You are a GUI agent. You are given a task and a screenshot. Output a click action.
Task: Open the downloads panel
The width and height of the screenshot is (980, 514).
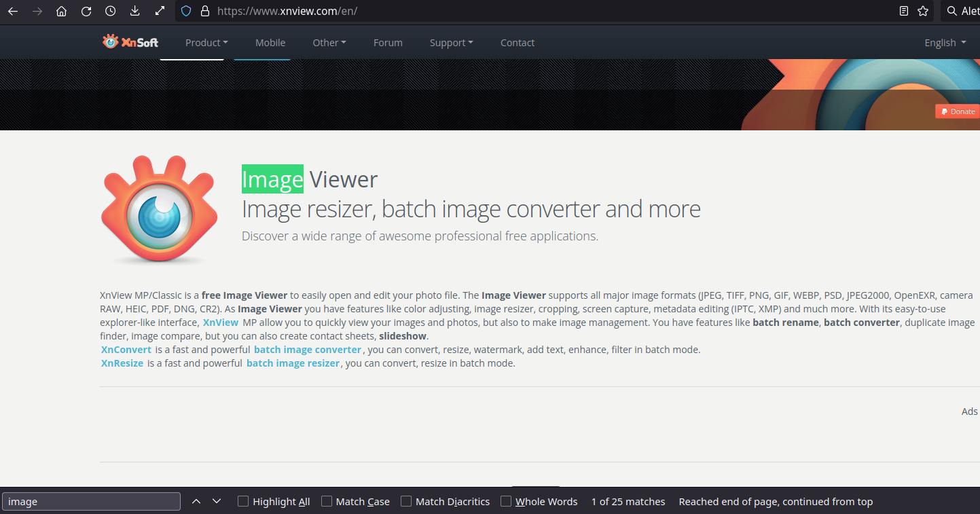click(x=135, y=11)
